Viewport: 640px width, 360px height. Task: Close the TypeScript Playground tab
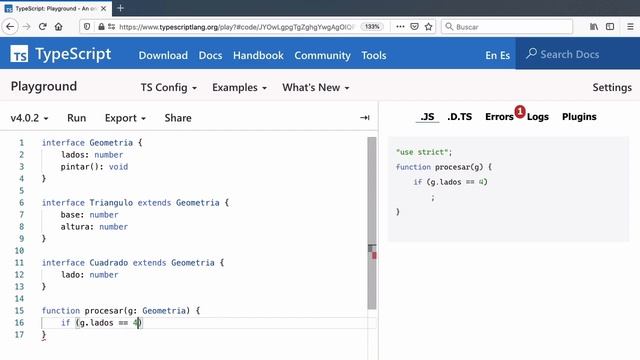click(x=104, y=8)
